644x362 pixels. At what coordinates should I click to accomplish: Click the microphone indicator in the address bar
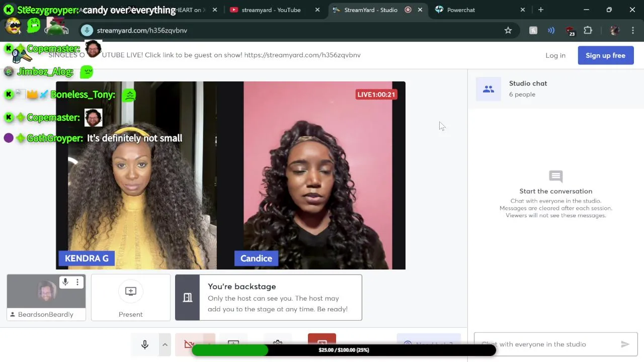click(87, 30)
